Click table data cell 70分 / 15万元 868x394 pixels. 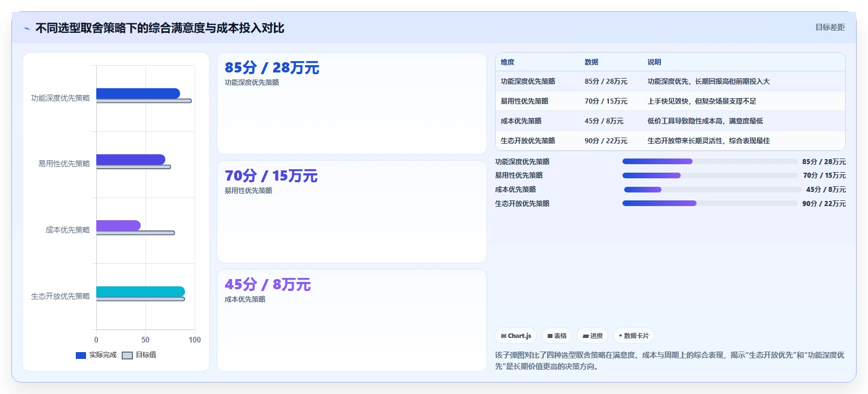tap(606, 101)
